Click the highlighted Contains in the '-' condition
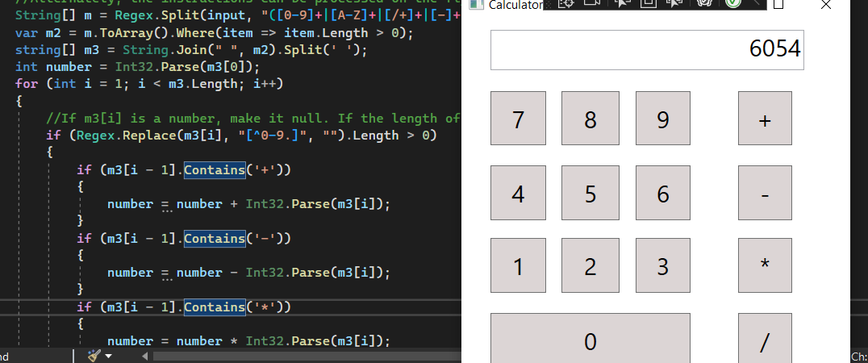Screen dimensions: 868x363 pyautogui.click(x=215, y=239)
